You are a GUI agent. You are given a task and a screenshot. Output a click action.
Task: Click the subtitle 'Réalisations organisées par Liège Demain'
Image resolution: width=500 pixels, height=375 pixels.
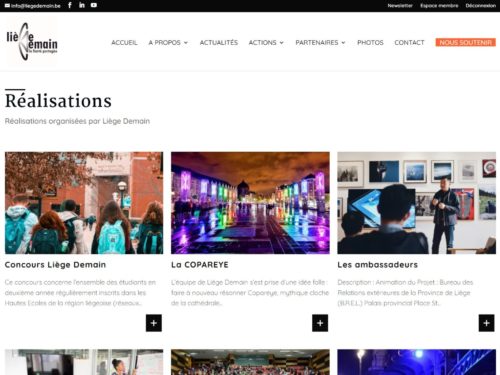point(77,121)
